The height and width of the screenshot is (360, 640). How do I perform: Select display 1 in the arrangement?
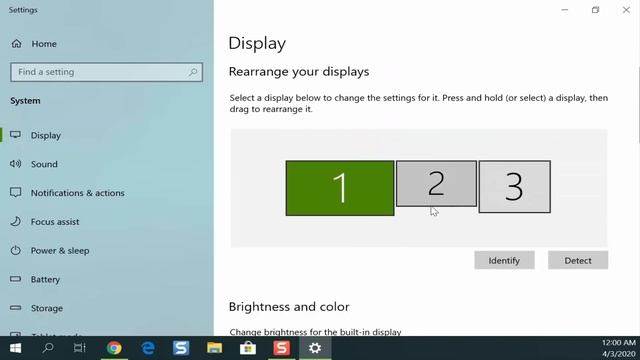[340, 188]
